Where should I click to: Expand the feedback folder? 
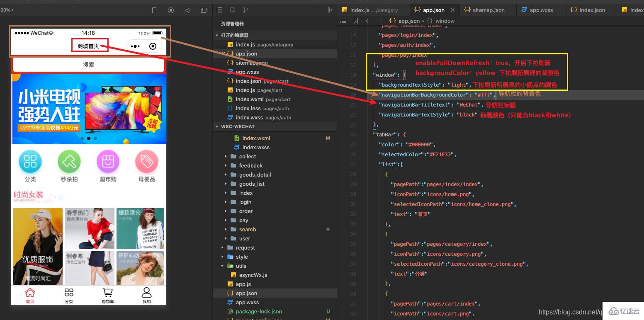pos(226,165)
